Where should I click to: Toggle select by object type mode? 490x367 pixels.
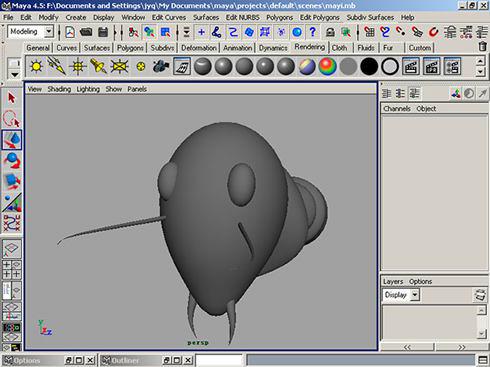click(149, 32)
